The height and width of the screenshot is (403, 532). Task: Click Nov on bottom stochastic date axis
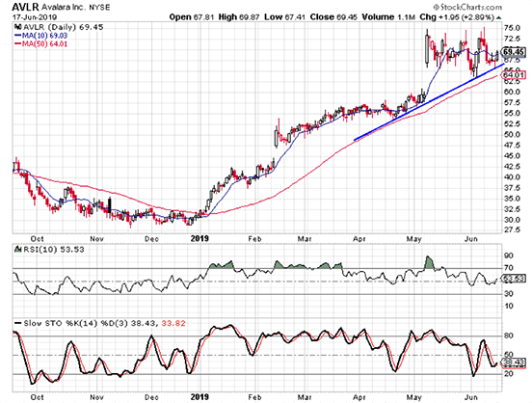pyautogui.click(x=96, y=397)
